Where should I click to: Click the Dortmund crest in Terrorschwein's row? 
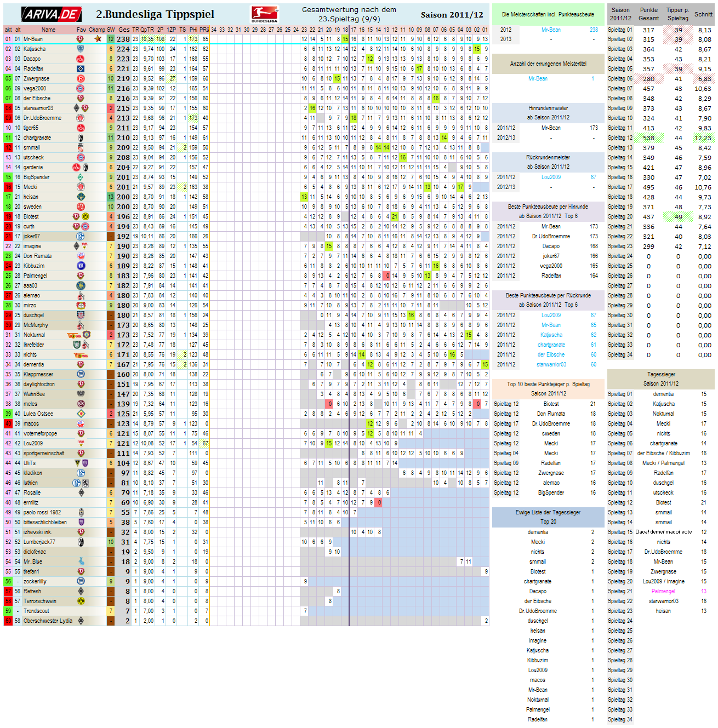[x=81, y=601]
